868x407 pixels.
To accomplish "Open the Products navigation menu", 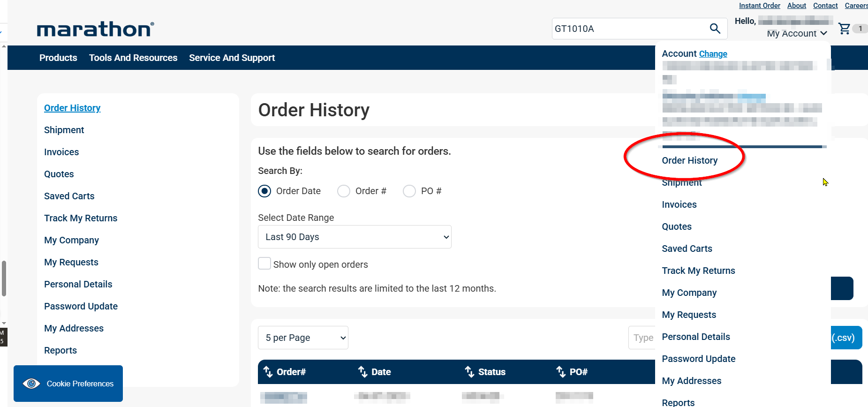I will coord(58,58).
